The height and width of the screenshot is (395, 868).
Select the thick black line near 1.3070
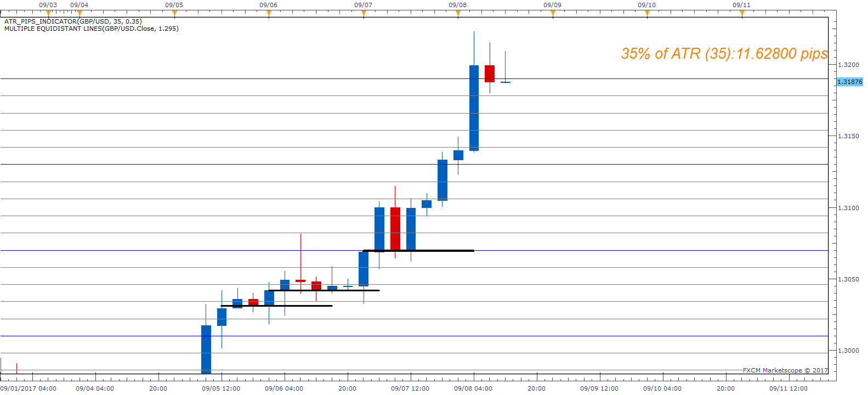(418, 251)
